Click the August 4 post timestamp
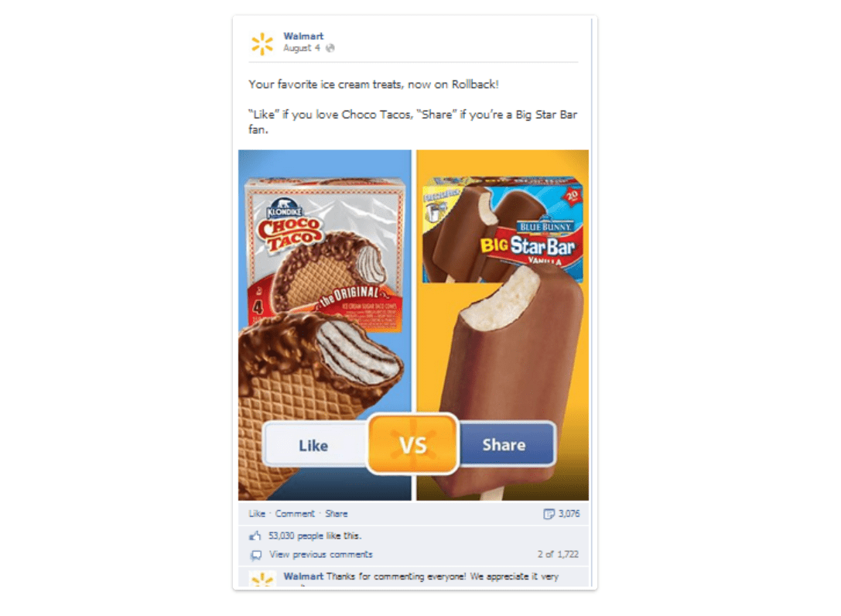This screenshot has height=616, width=841. (x=302, y=48)
